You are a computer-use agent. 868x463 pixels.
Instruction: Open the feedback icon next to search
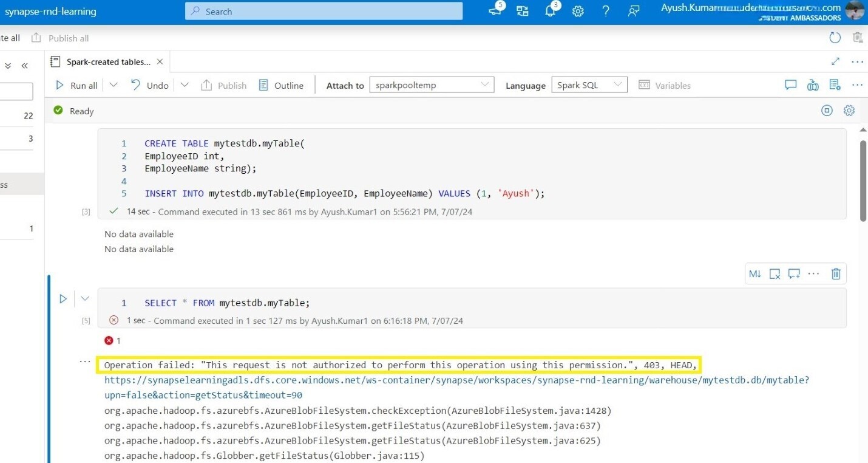click(x=495, y=10)
